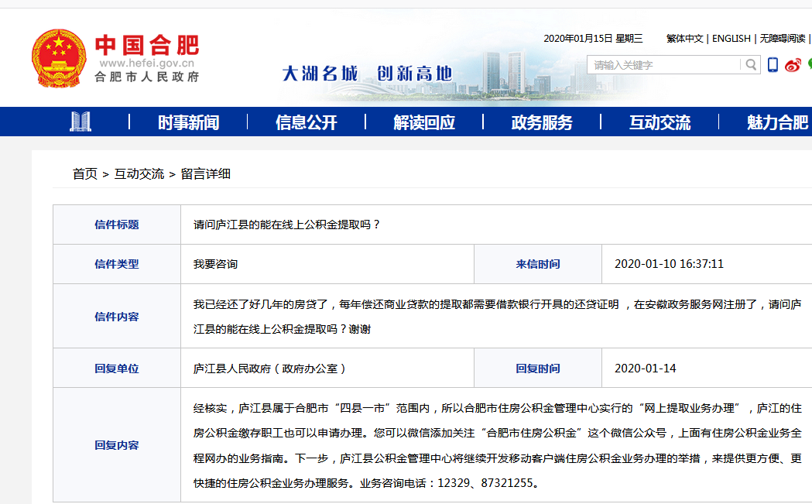Select the 回复时间 label cell
Screen dimensions: 812x504
pos(538,369)
